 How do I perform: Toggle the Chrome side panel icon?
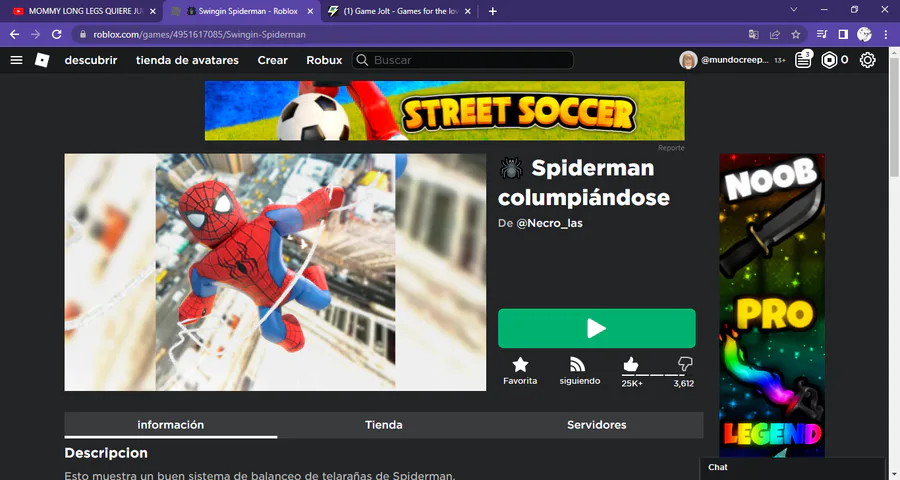843,34
